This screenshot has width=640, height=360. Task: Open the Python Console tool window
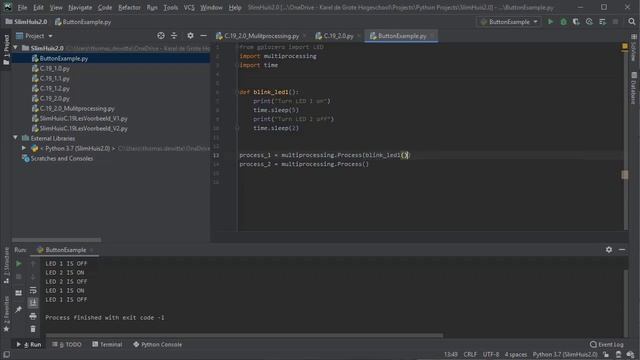click(157, 344)
